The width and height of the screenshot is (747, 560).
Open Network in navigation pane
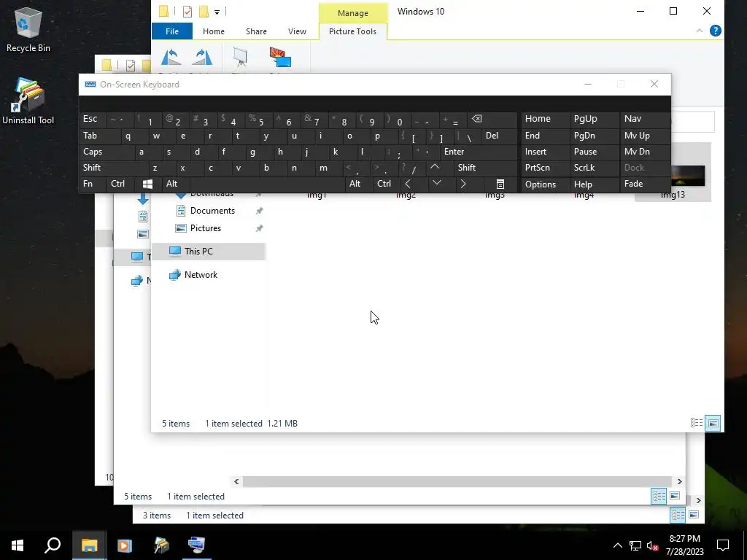[x=201, y=275]
